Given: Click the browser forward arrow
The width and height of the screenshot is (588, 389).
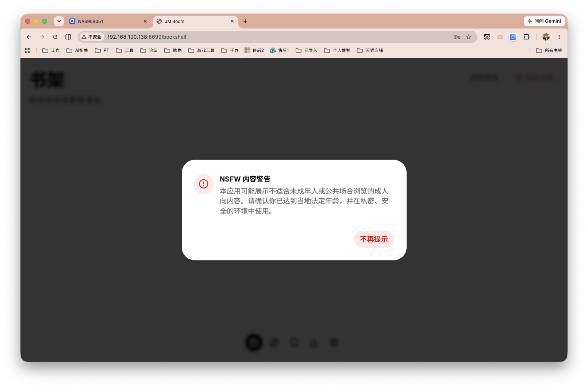Looking at the screenshot, I should click(x=42, y=37).
